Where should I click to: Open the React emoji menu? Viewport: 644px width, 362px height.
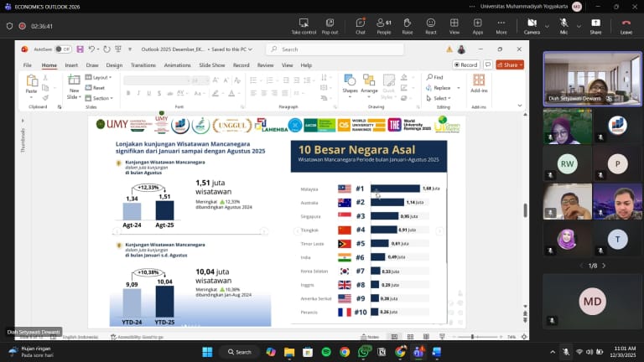tap(430, 26)
